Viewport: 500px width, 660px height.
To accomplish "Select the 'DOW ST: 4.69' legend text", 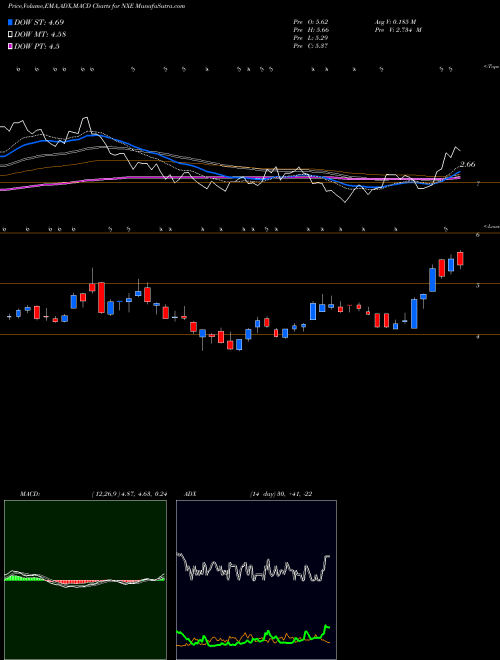I will point(39,22).
